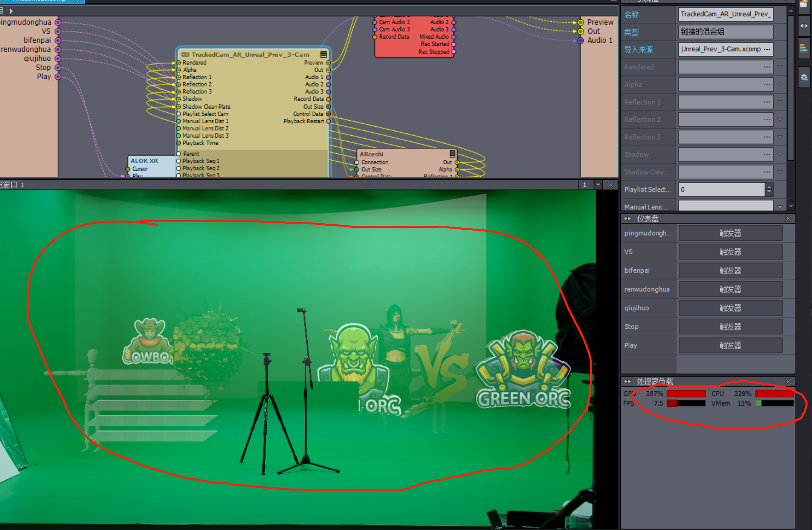The height and width of the screenshot is (530, 812).
Task: Close the preview window 1 panel
Action: (x=611, y=185)
